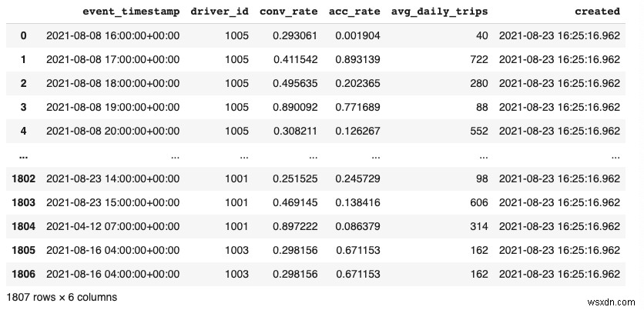
Task: Click conv_rate value 0.469145
Action: [x=295, y=202]
